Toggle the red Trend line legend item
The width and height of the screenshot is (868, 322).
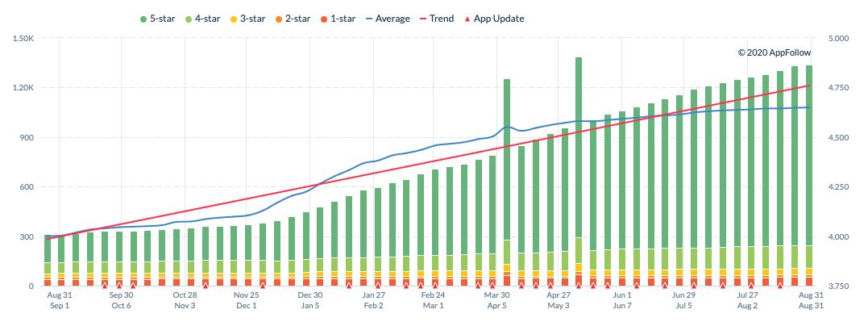[x=437, y=19]
